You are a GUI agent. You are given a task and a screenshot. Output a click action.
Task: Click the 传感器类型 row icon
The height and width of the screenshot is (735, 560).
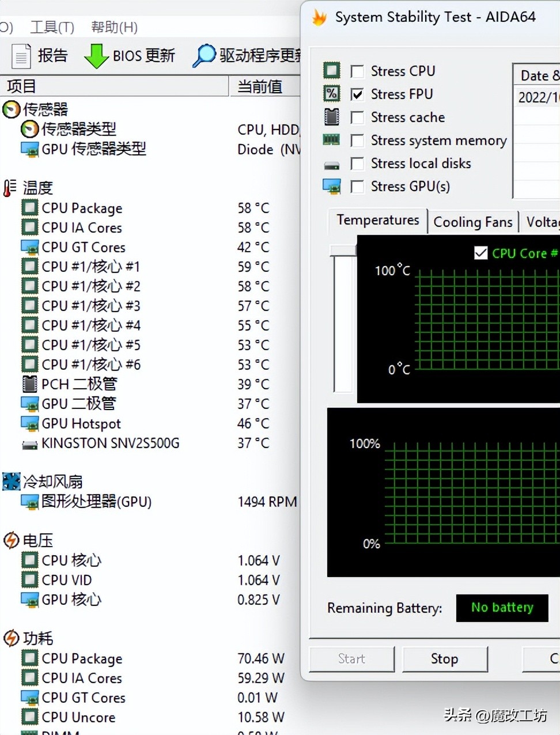[29, 129]
